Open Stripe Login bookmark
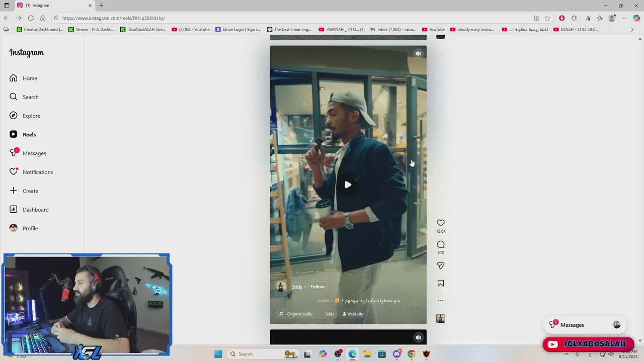This screenshot has width=644, height=362. pos(237,29)
